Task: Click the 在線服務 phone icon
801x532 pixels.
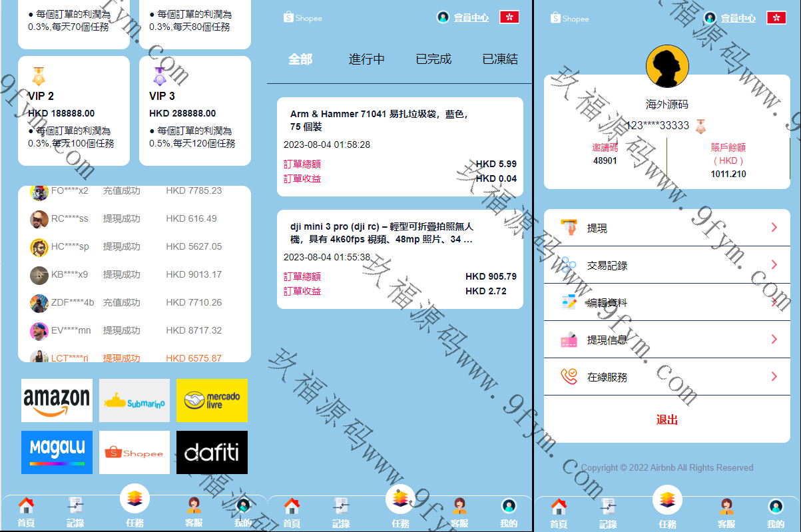Action: [x=569, y=377]
